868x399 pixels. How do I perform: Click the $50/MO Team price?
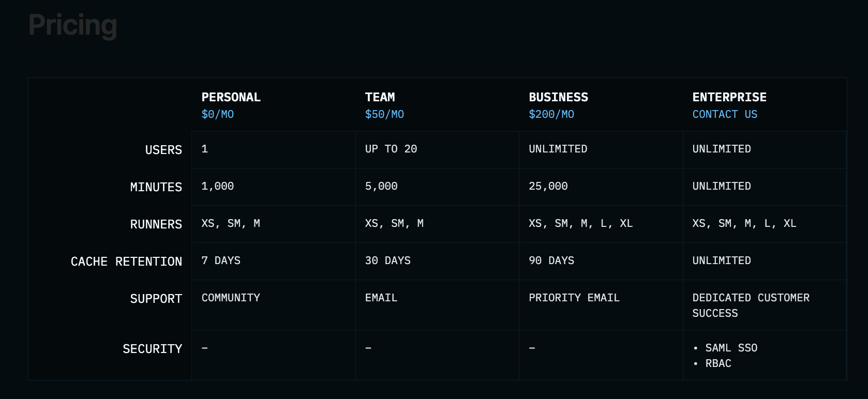point(384,114)
